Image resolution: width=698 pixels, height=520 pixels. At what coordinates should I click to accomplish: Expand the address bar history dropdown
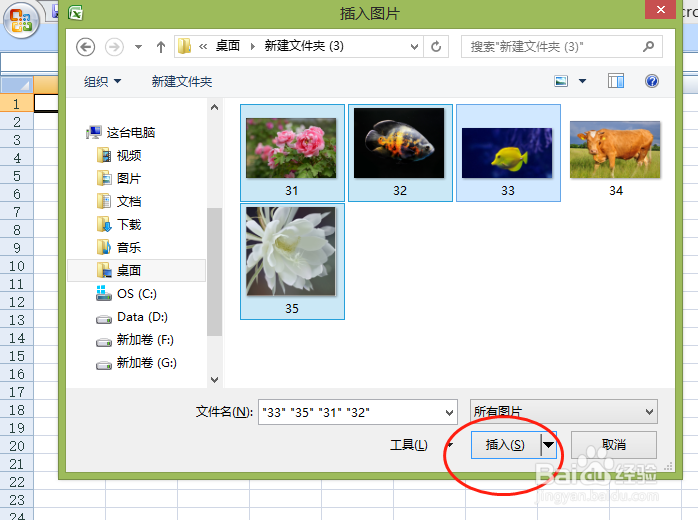click(x=414, y=46)
